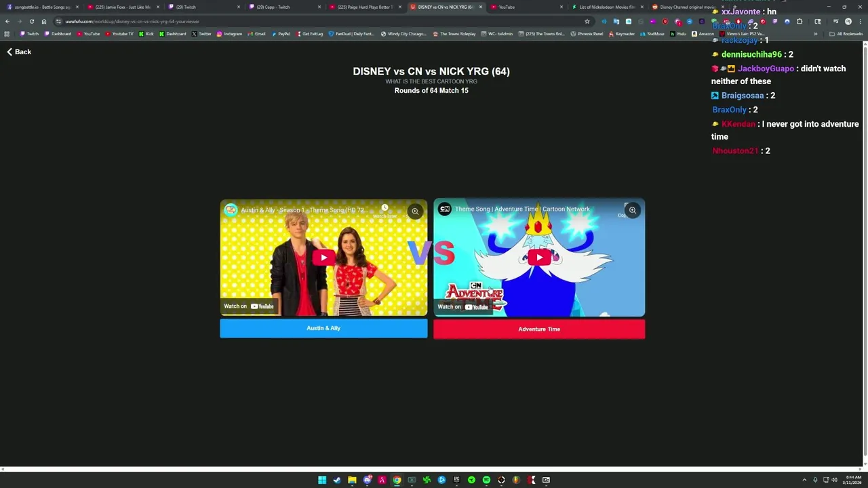Open the Windy City Chicago bookmark
Viewport: 868px width, 488px height.
coord(403,34)
